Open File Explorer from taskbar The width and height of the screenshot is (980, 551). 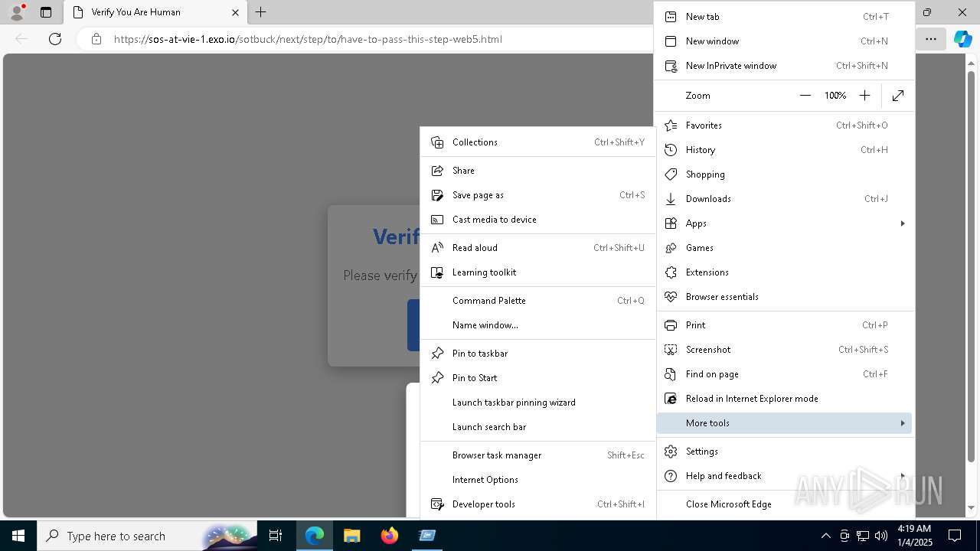tap(351, 536)
